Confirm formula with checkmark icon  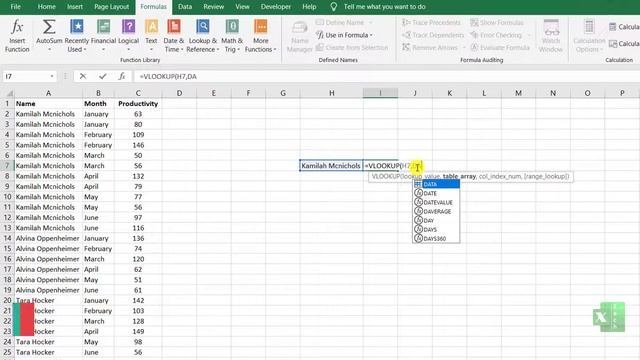pyautogui.click(x=102, y=76)
